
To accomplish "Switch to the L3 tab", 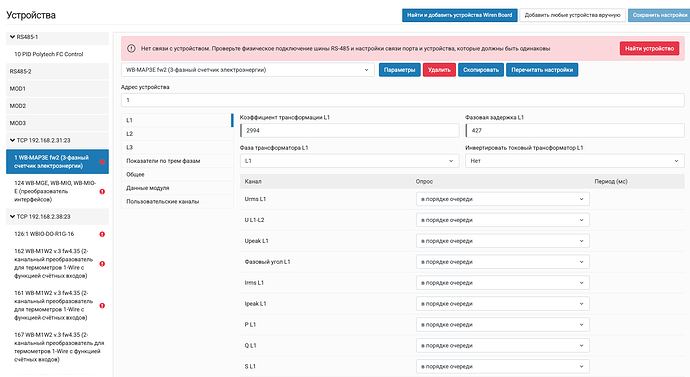I will (x=177, y=147).
